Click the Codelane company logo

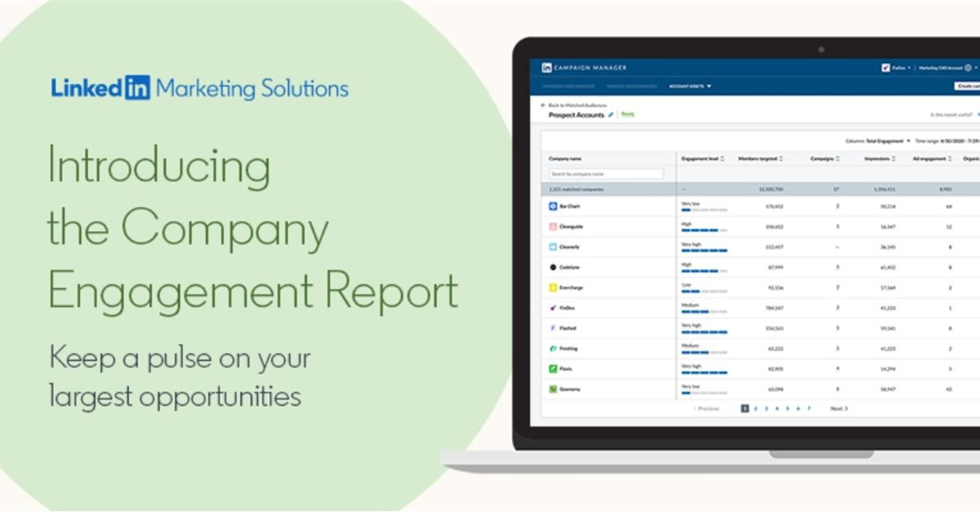(x=553, y=267)
